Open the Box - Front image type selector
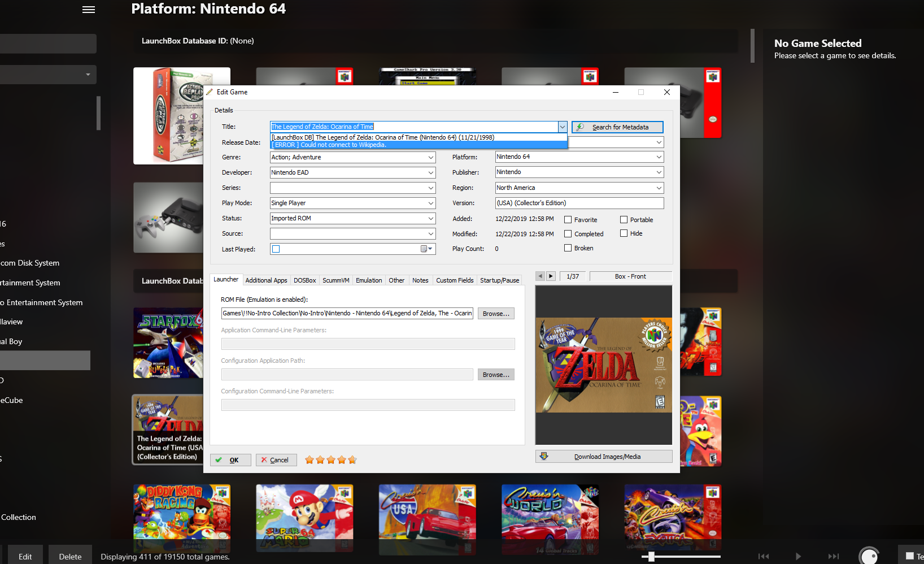 point(630,276)
